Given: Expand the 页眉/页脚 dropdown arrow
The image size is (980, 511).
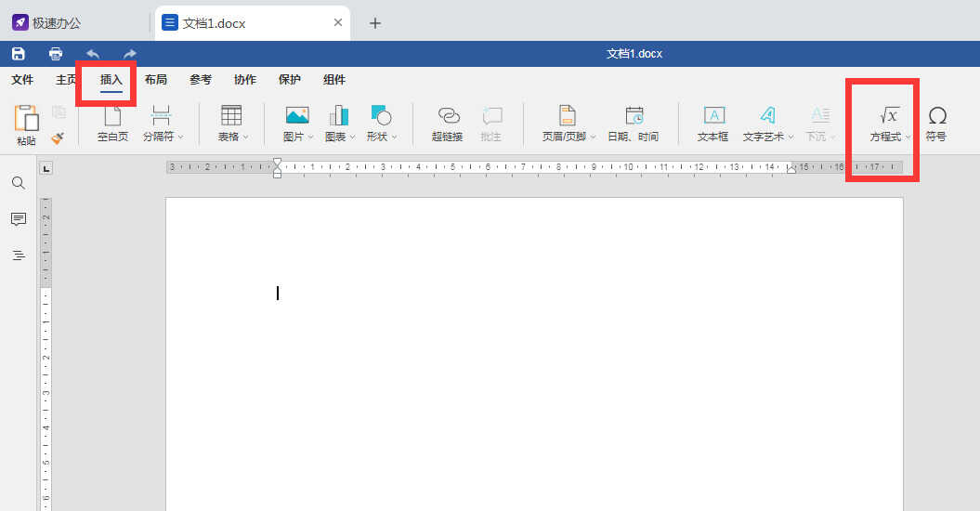Looking at the screenshot, I should pos(594,137).
